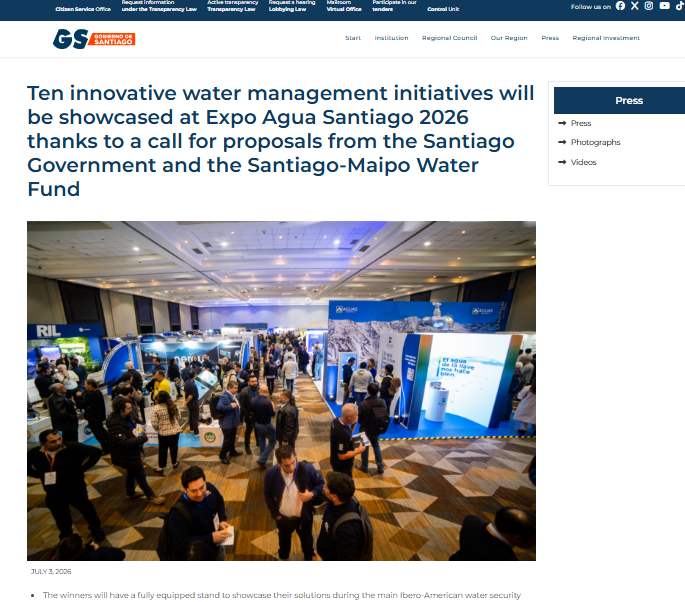Click the arrow beside Photographs

pyautogui.click(x=562, y=142)
